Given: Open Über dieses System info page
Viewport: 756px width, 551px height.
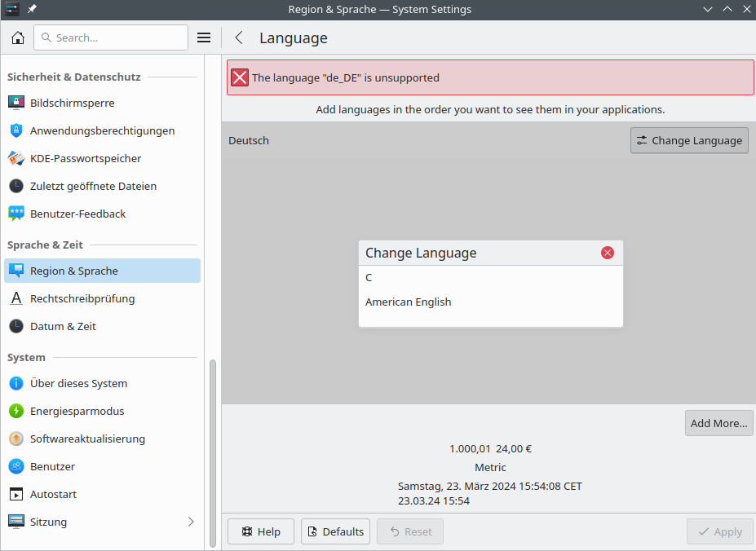Looking at the screenshot, I should (x=102, y=383).
